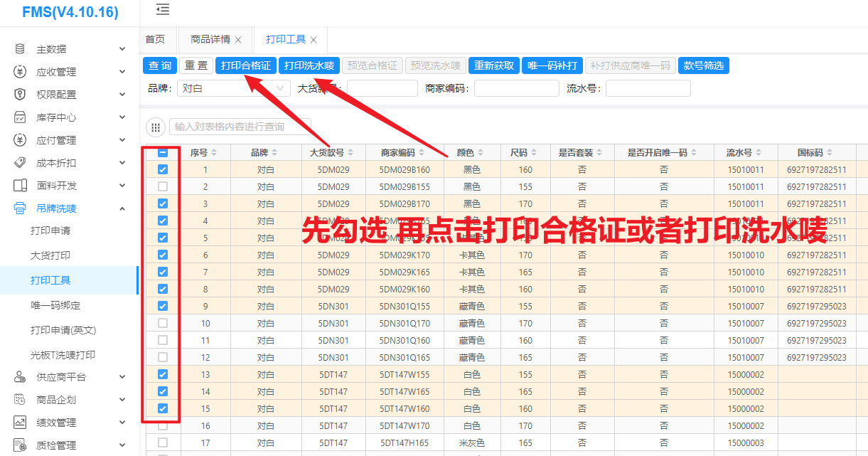Viewport: 868px width, 456px height.
Task: Click the 款号筛选 button
Action: (x=703, y=65)
